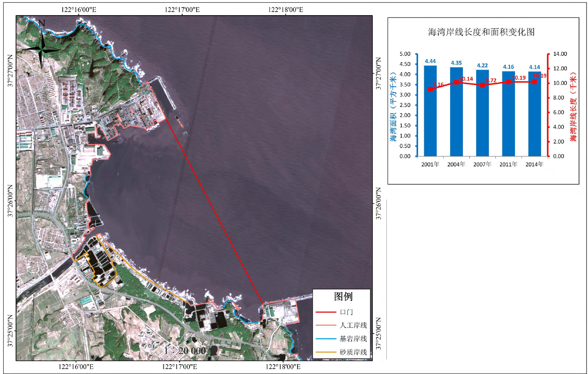Click the 2014年 x-axis label
Viewport: 588px width, 374px height.
point(535,164)
